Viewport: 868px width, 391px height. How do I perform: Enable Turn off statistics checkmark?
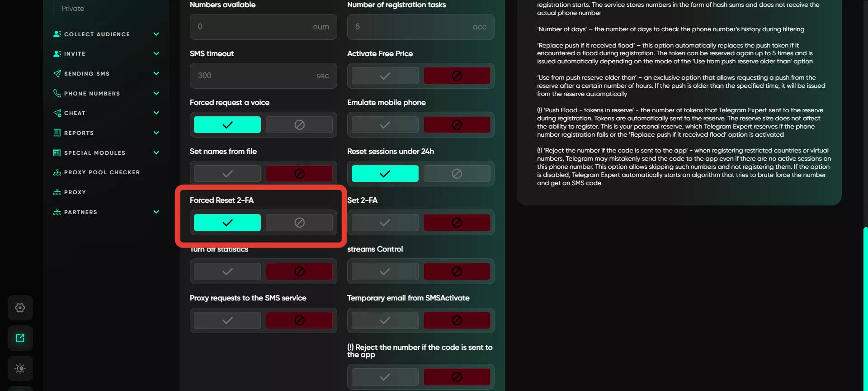(x=227, y=271)
